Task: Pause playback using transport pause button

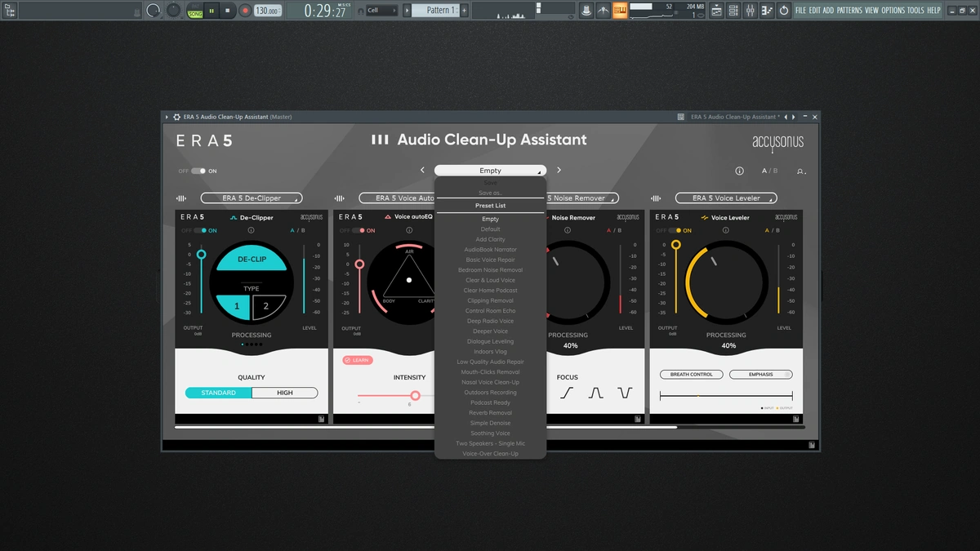Action: click(212, 11)
